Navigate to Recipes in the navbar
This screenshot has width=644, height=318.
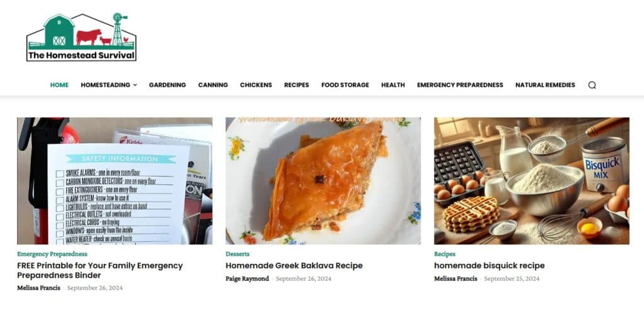pyautogui.click(x=297, y=85)
